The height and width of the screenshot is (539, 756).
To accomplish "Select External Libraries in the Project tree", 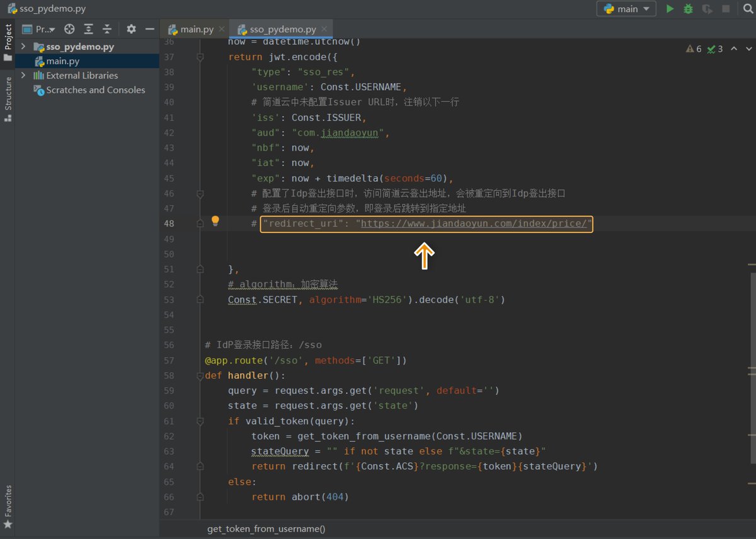I will point(82,76).
